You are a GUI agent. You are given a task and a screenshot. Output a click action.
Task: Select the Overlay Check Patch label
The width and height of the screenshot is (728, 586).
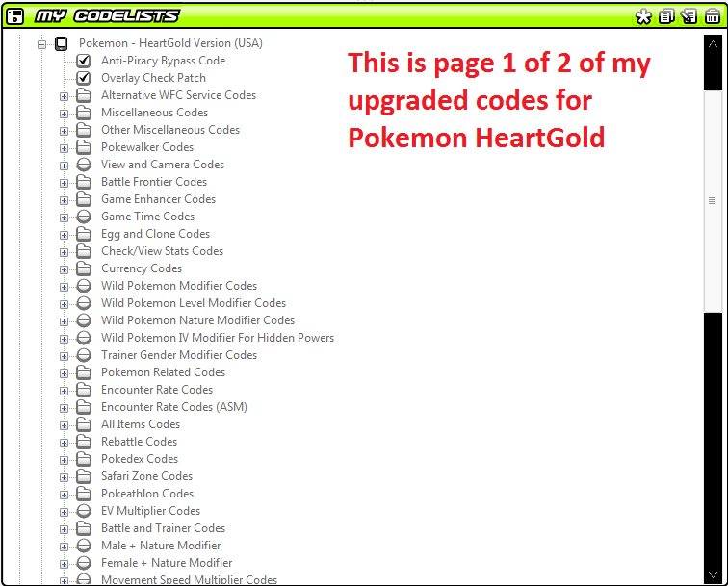tap(153, 78)
